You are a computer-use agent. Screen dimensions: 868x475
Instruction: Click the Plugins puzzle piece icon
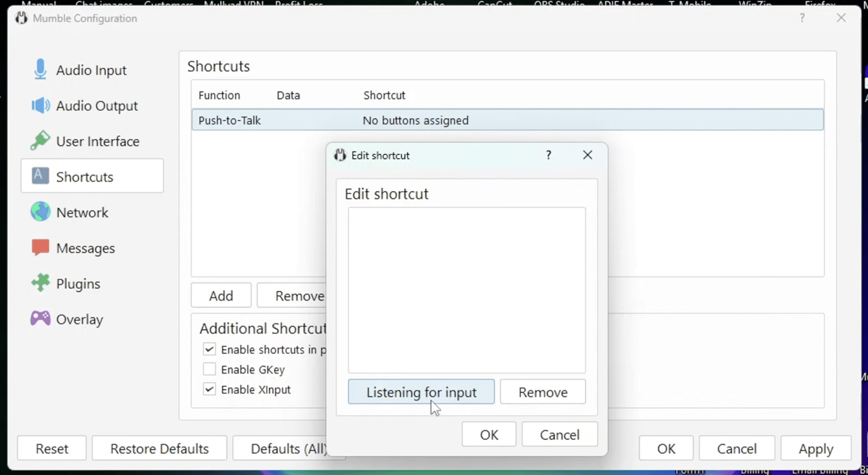pos(40,283)
